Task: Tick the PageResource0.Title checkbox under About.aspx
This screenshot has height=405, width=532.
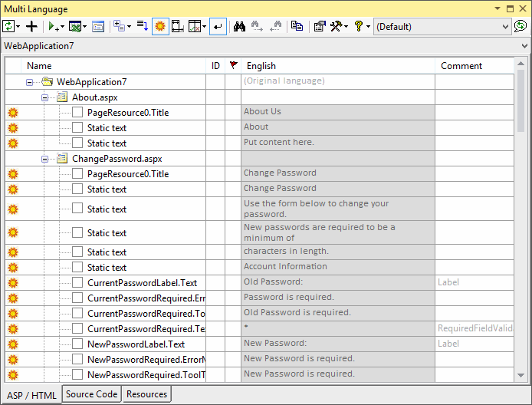Action: coord(77,113)
